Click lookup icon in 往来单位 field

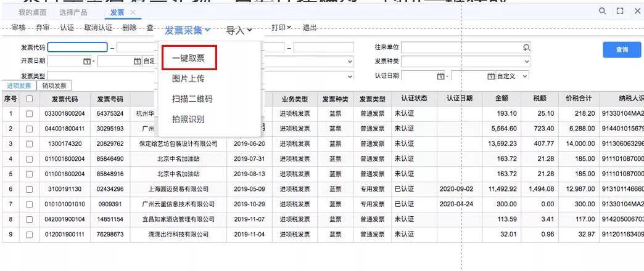[526, 47]
